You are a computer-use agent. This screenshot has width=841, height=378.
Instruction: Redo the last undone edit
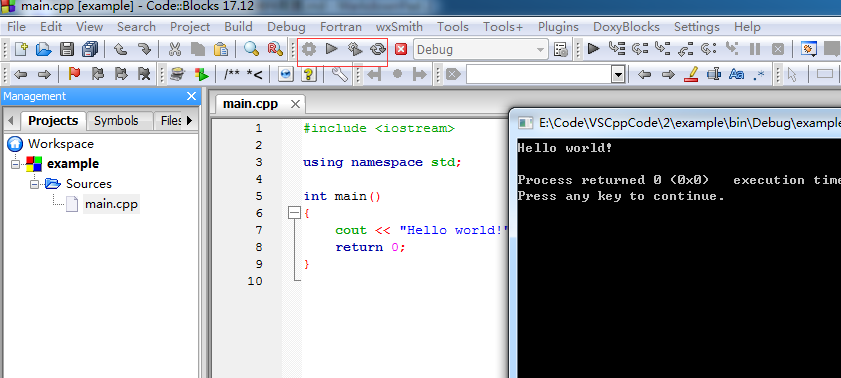(144, 49)
